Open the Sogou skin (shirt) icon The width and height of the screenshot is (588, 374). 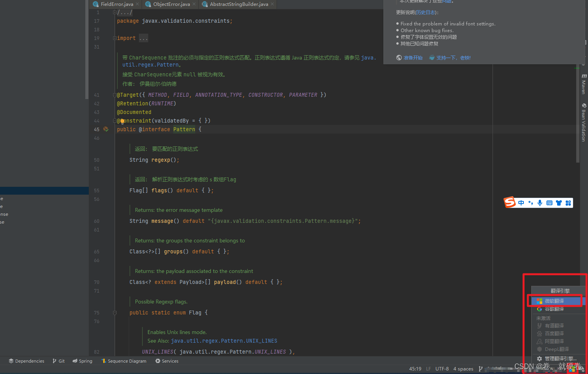pyautogui.click(x=559, y=203)
